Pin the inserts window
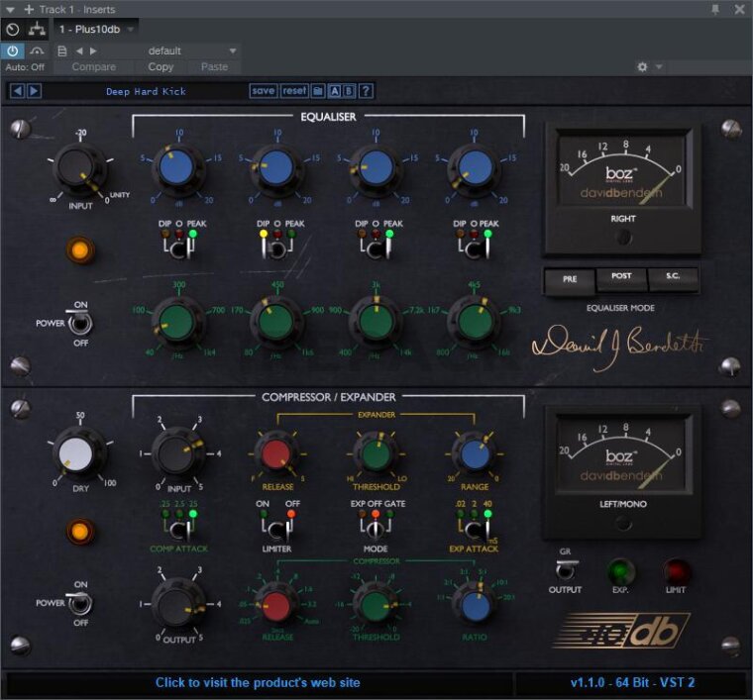 click(716, 9)
